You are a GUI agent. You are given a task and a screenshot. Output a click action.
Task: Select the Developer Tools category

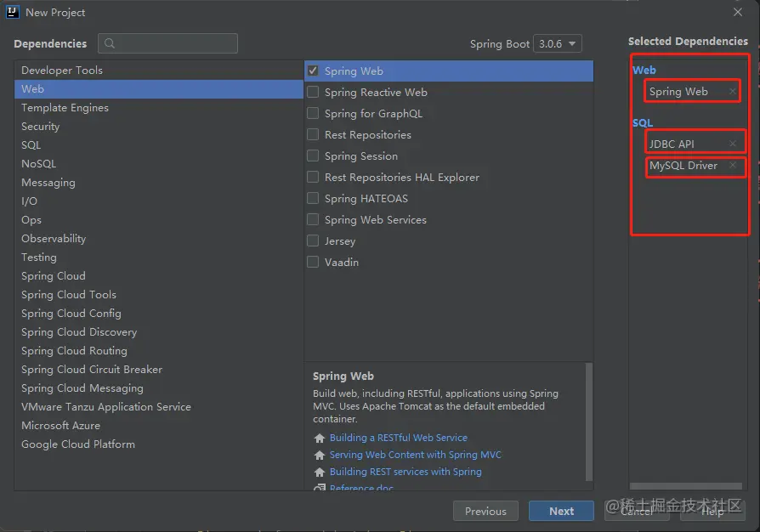[159, 71]
